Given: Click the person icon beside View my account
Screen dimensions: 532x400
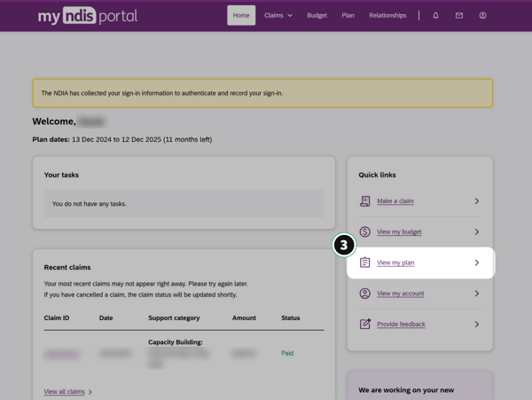Looking at the screenshot, I should (364, 294).
